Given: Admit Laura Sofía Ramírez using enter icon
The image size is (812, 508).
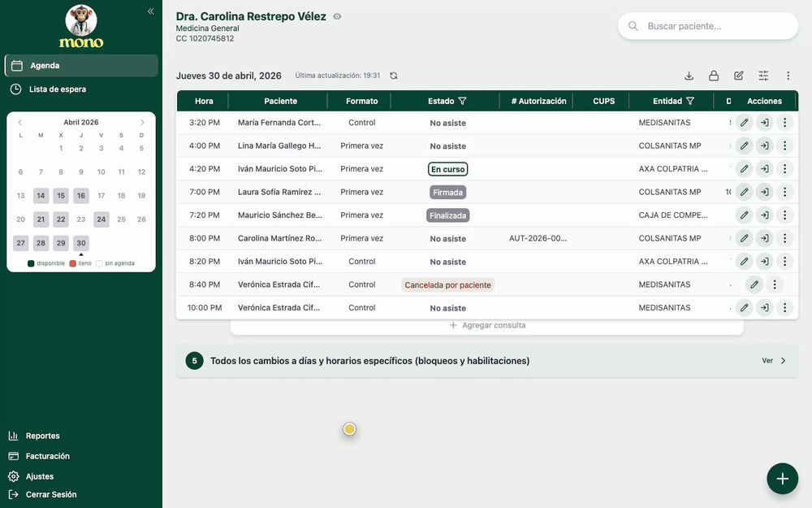Looking at the screenshot, I should click(x=764, y=193).
